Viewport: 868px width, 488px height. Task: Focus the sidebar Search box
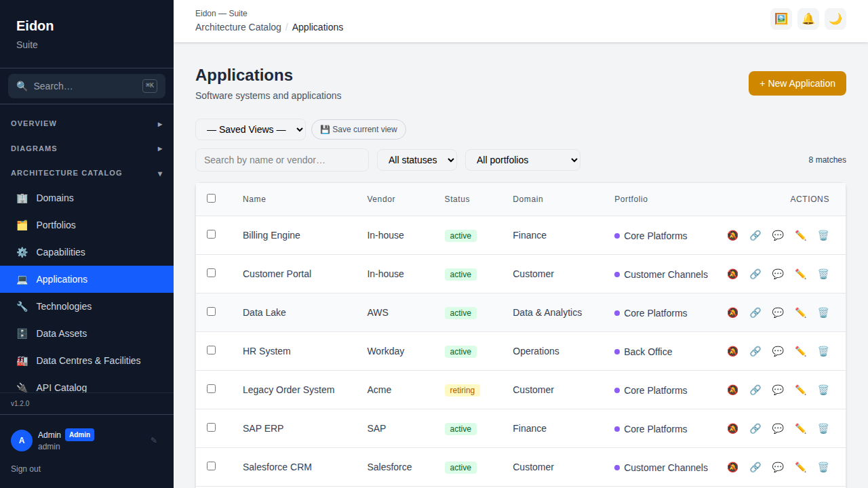87,86
